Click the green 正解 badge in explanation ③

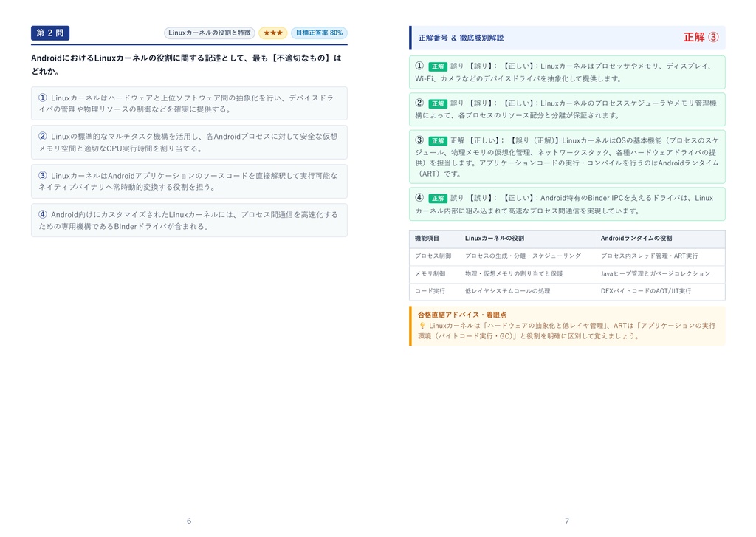[437, 141]
